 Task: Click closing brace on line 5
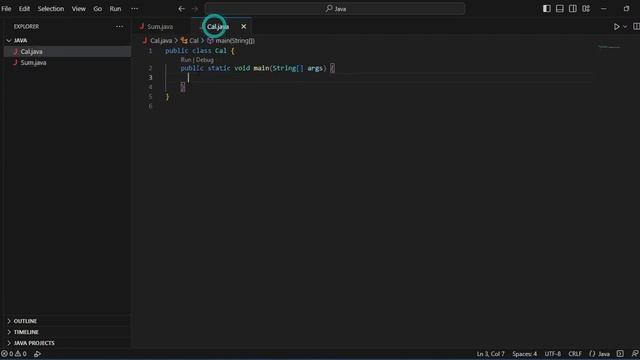pos(167,97)
